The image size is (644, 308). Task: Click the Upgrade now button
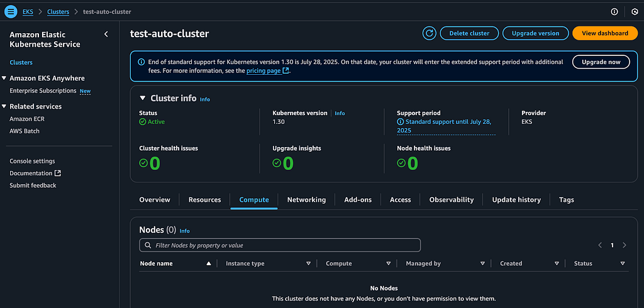pyautogui.click(x=601, y=62)
